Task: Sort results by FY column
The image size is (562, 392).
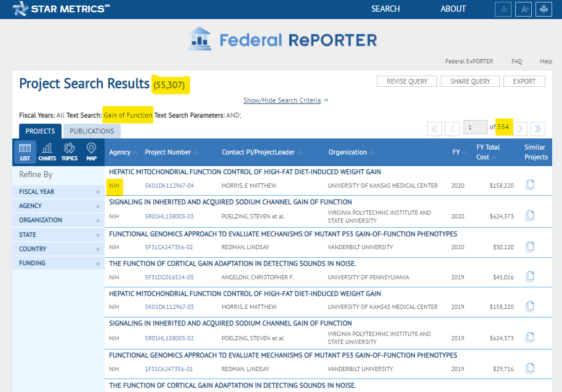Action: click(459, 152)
